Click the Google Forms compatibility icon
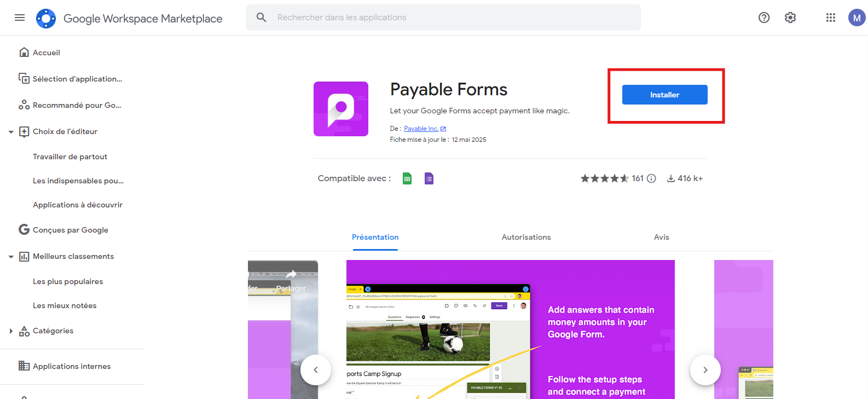The height and width of the screenshot is (399, 868). (429, 178)
